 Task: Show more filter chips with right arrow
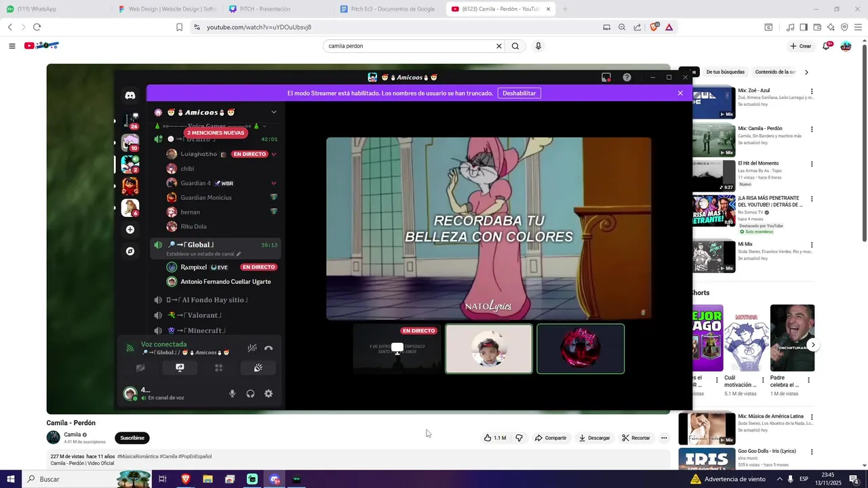tap(806, 72)
